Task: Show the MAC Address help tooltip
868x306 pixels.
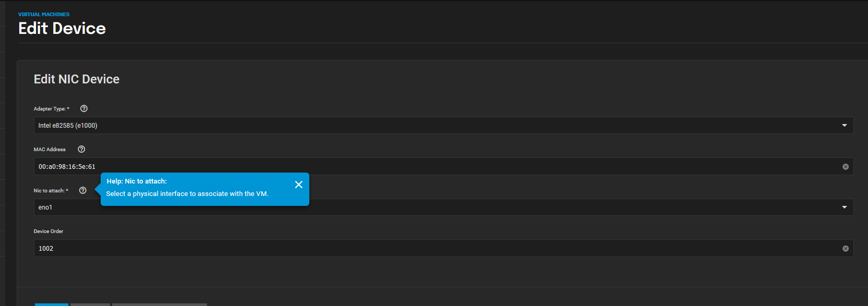Action: [81, 149]
